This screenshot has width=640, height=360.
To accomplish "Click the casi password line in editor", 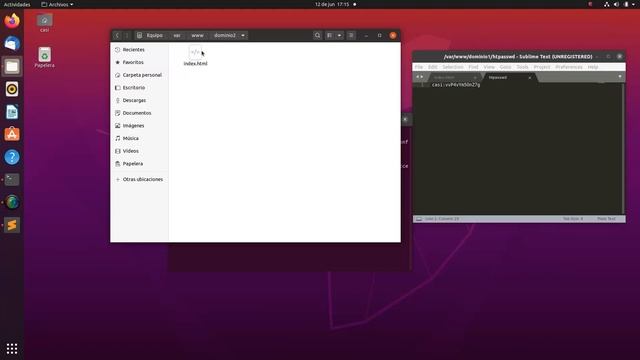I will pyautogui.click(x=456, y=85).
